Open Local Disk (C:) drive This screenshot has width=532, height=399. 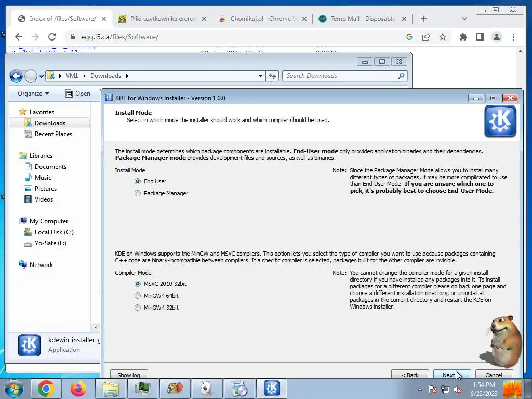pos(54,232)
